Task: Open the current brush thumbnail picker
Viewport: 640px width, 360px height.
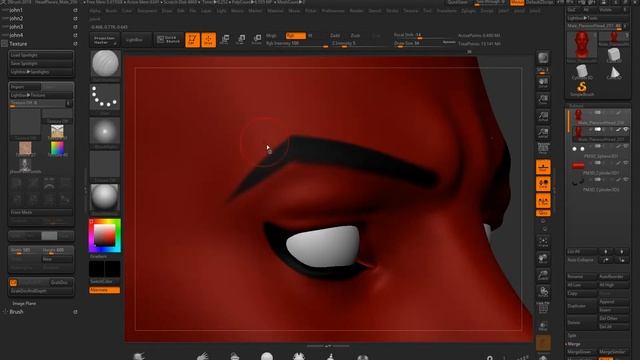Action: [x=105, y=64]
